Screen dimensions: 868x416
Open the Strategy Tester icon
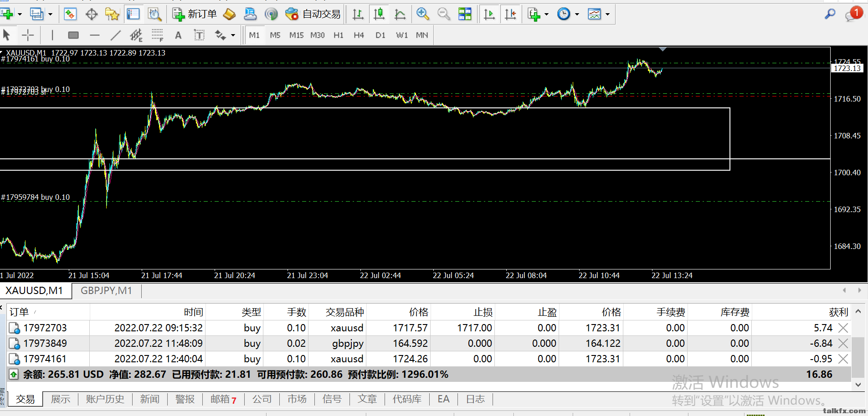(154, 14)
